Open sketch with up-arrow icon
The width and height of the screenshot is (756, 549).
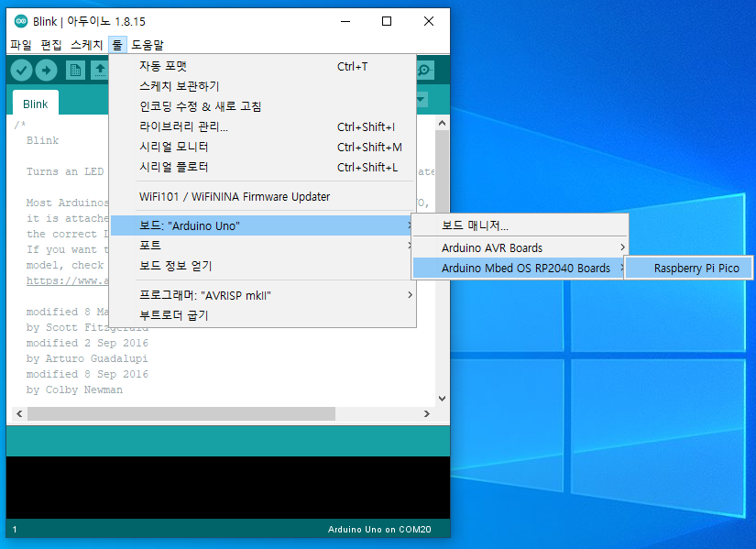coord(100,71)
